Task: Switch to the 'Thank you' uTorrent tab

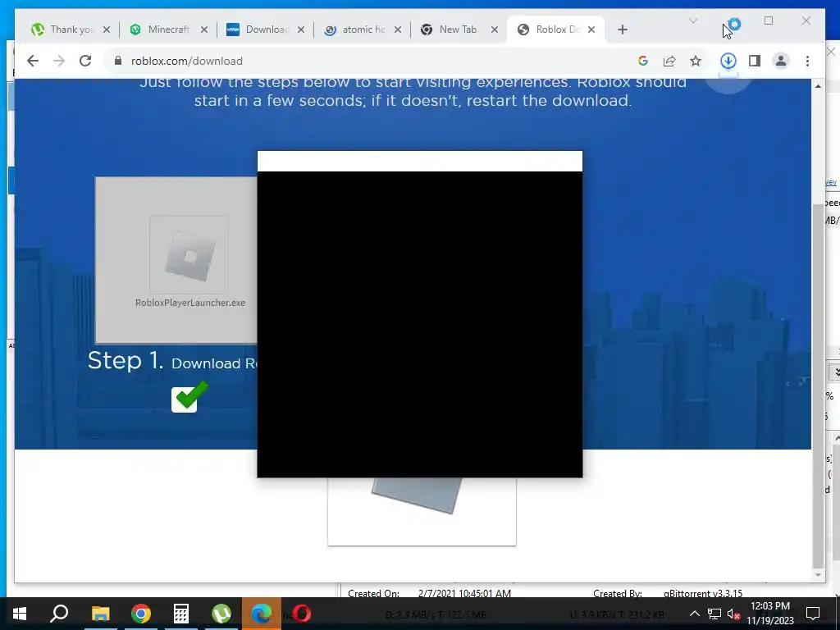Action: [71, 30]
